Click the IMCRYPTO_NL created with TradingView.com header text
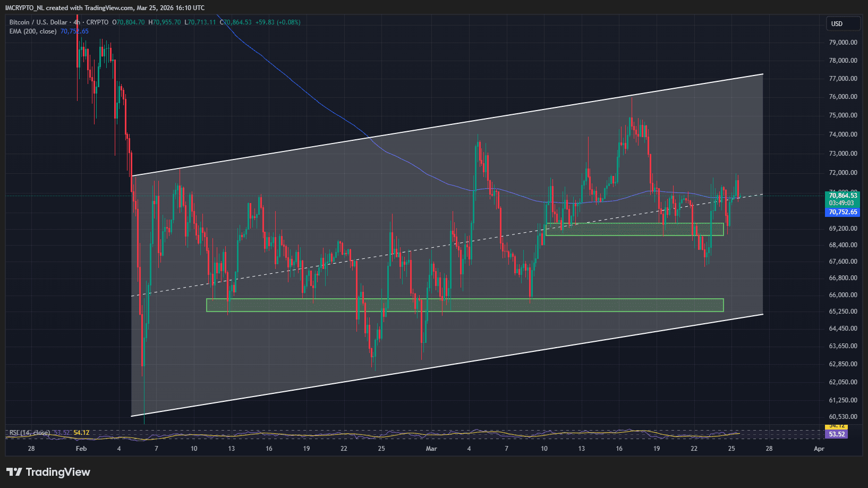 point(105,8)
